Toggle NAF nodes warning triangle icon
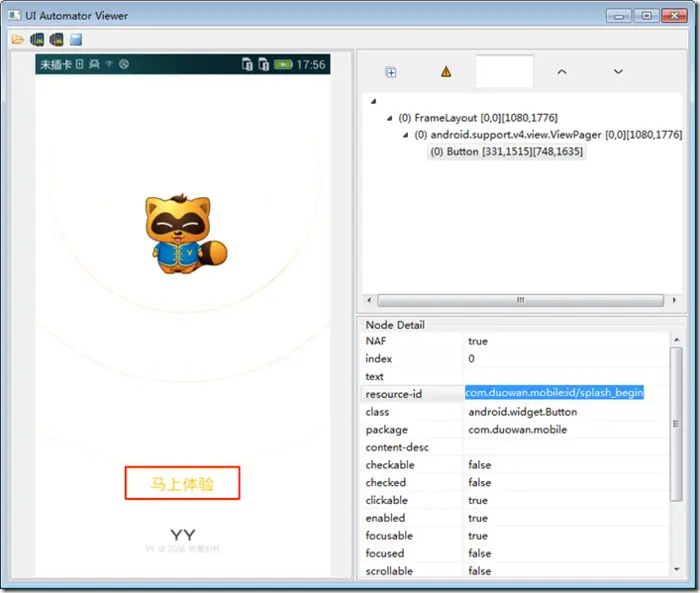700x593 pixels. [446, 71]
